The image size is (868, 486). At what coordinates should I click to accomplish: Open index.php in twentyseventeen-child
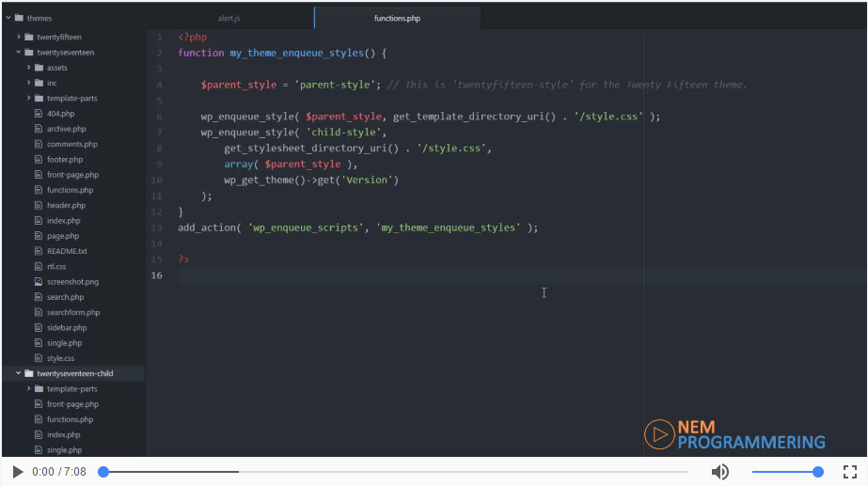[63, 434]
